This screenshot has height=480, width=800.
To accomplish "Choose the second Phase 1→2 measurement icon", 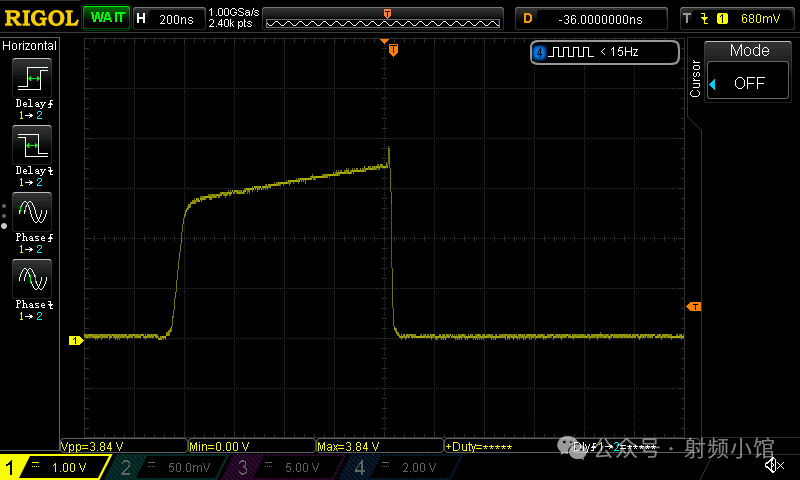I will coord(32,278).
